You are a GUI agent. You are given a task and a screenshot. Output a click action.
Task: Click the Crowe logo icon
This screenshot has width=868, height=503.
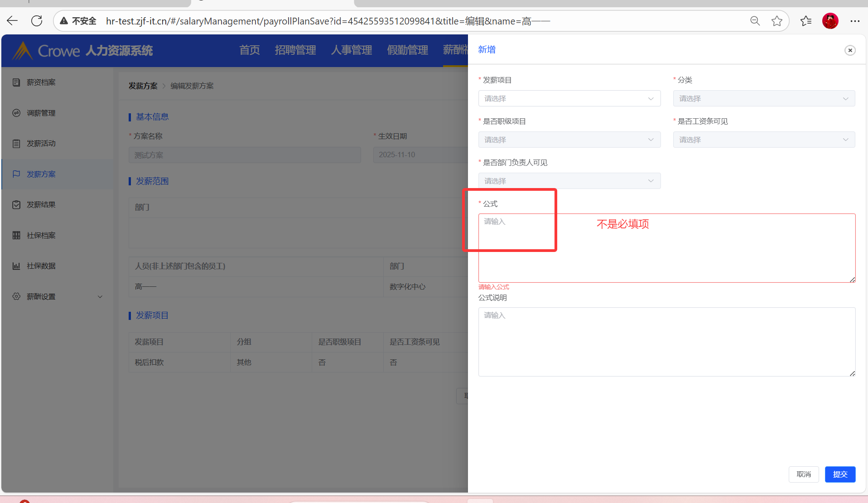[22, 50]
